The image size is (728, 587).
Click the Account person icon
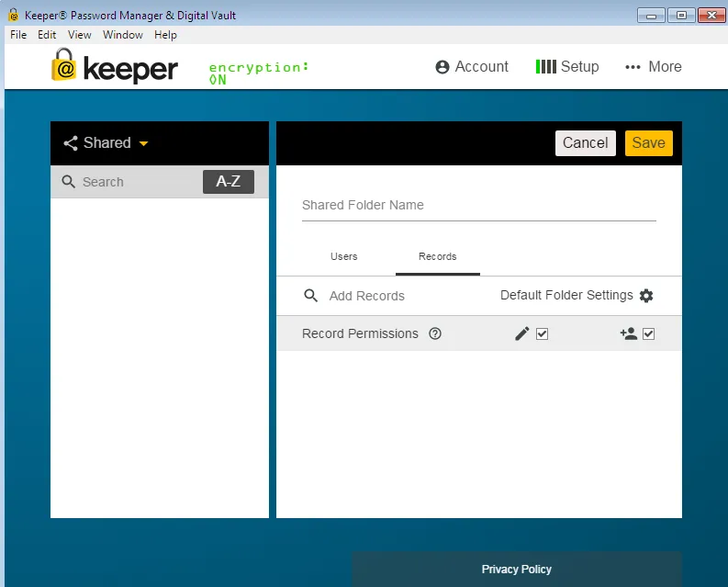(442, 67)
